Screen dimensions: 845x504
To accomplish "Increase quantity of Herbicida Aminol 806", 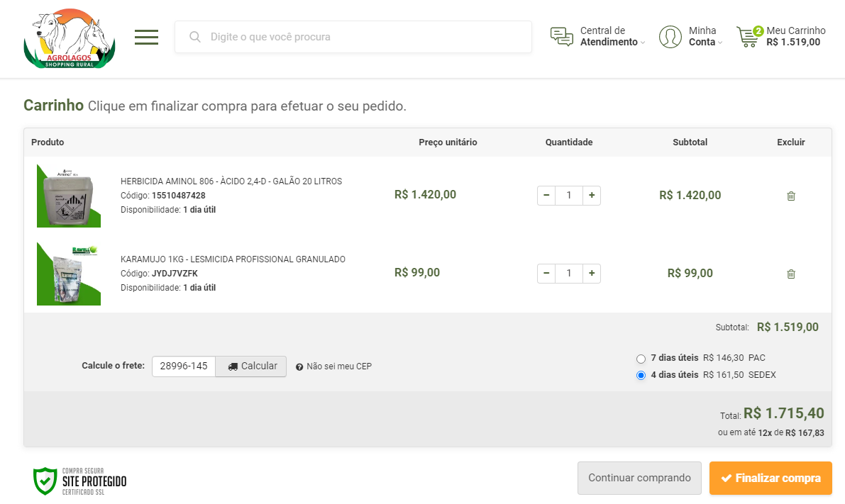I will pyautogui.click(x=592, y=196).
